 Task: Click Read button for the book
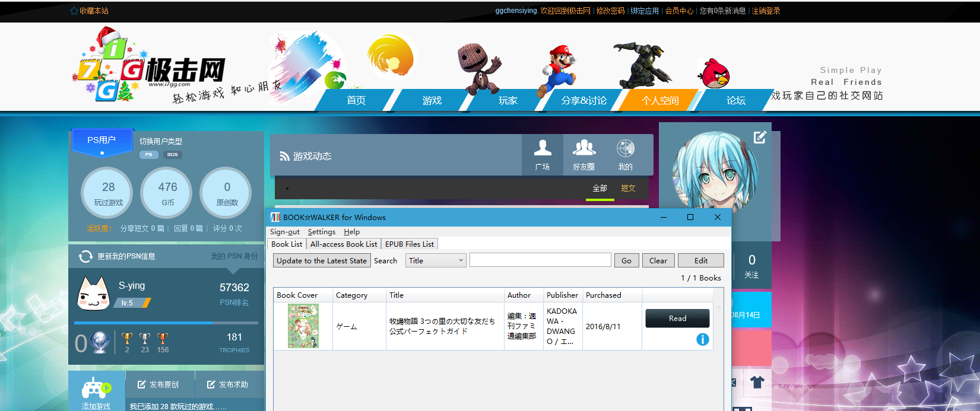click(677, 318)
